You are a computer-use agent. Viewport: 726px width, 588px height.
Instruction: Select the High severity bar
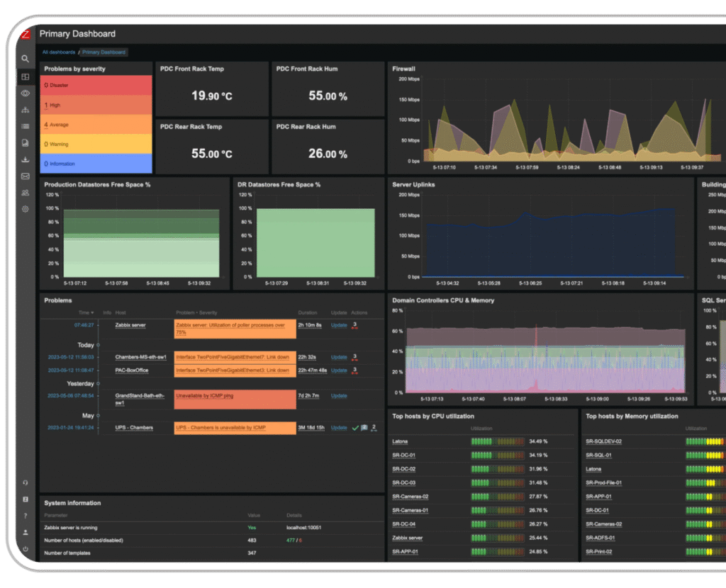(x=96, y=105)
